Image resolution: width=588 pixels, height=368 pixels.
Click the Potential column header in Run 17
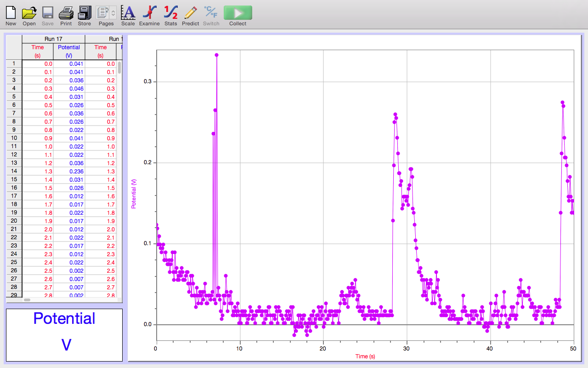(x=69, y=51)
